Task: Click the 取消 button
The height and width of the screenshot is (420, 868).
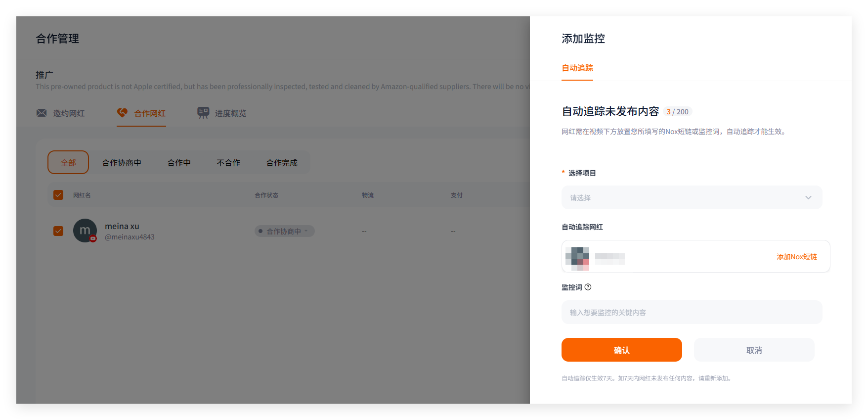Action: click(x=754, y=350)
